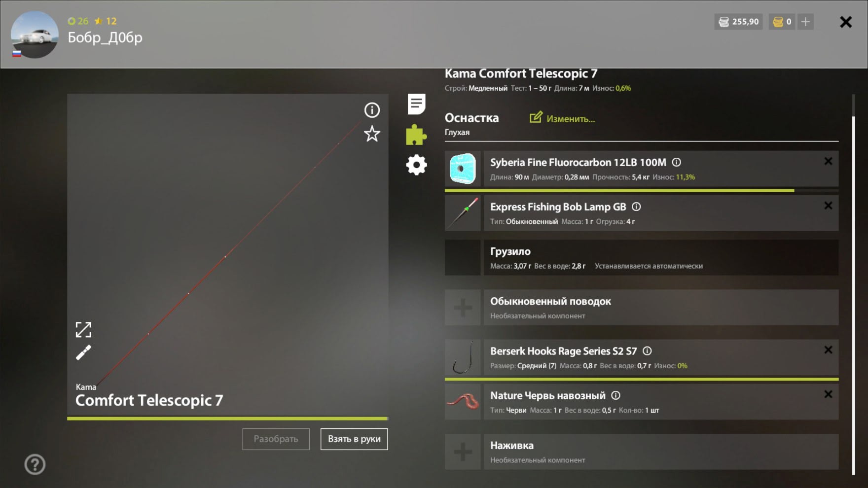Mark rod as favorite with star icon
This screenshot has height=488, width=868.
(372, 134)
